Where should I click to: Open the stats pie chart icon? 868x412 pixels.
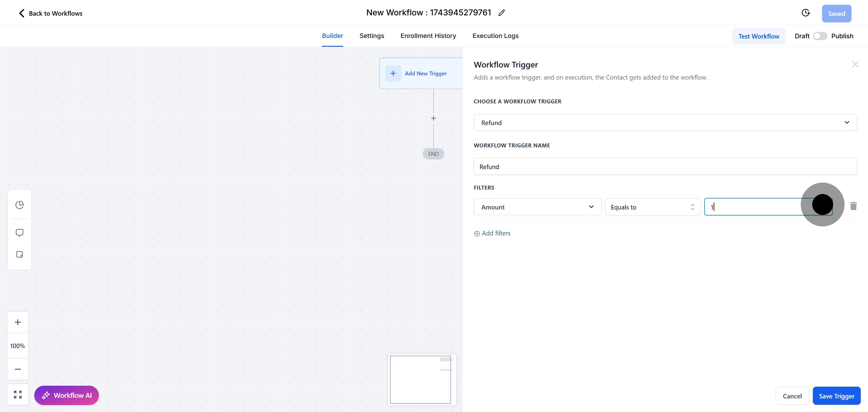[20, 205]
